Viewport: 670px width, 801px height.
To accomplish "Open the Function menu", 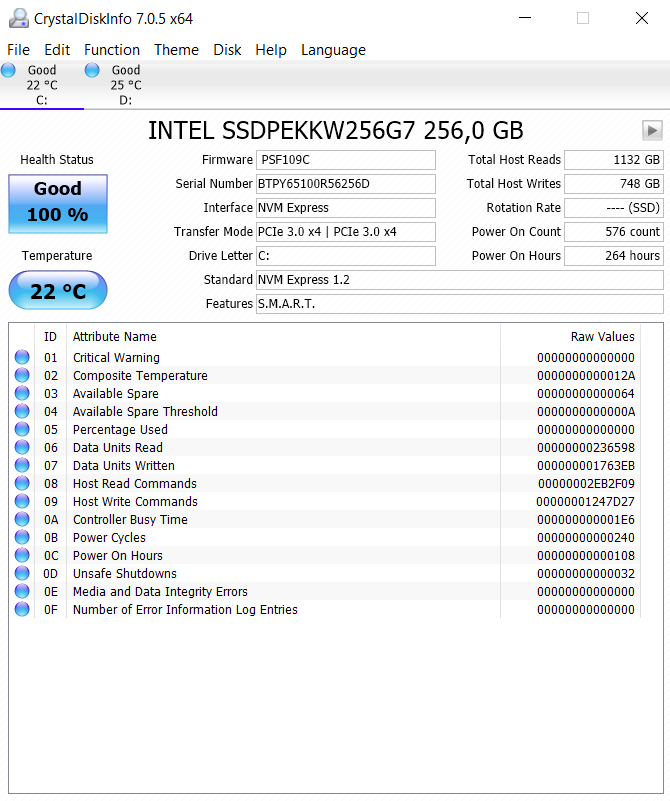I will [112, 50].
